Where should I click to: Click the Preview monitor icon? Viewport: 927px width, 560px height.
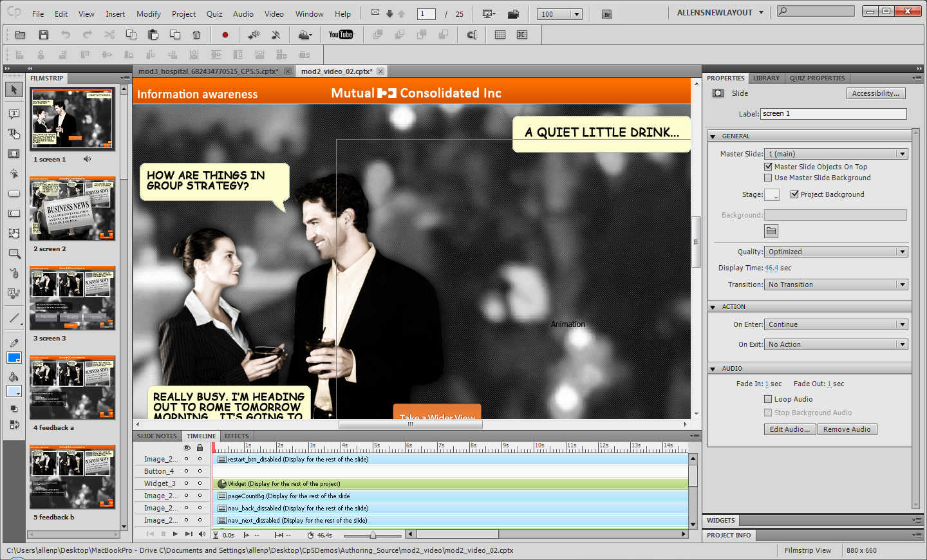[x=489, y=14]
